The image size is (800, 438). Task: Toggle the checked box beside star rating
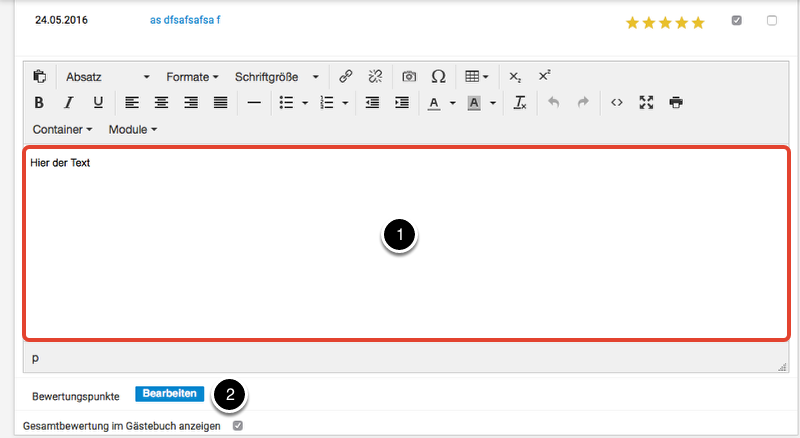click(x=737, y=20)
